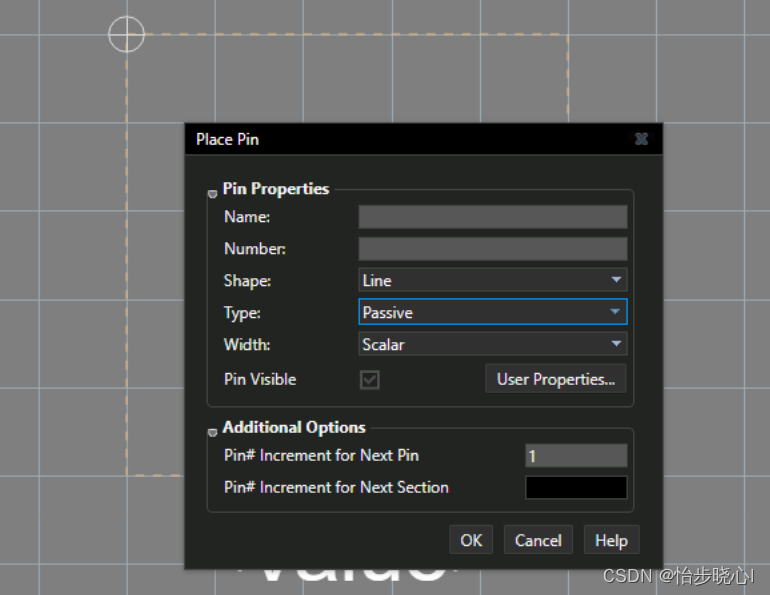Collapse the Pin Properties section
Screen dimensions: 770x595
[213, 193]
